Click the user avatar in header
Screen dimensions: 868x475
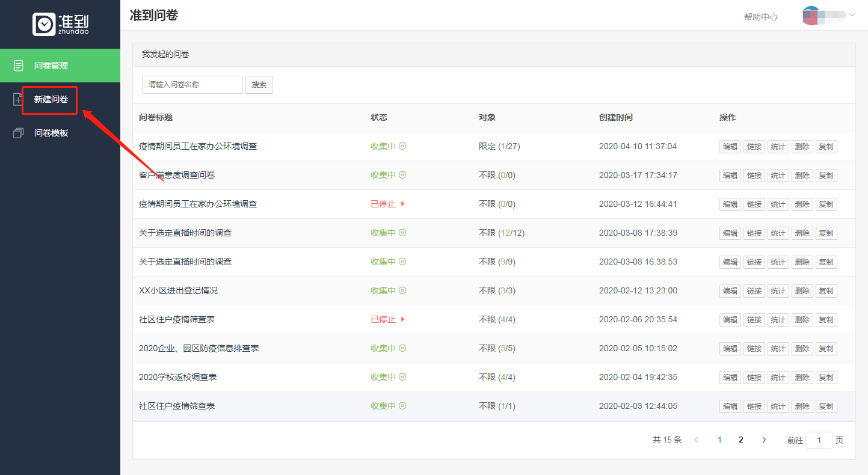(811, 16)
